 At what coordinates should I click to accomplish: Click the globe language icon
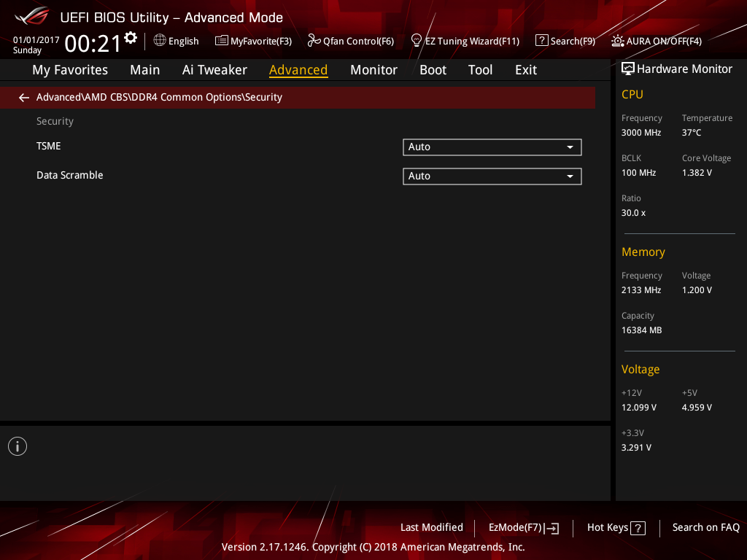[160, 41]
